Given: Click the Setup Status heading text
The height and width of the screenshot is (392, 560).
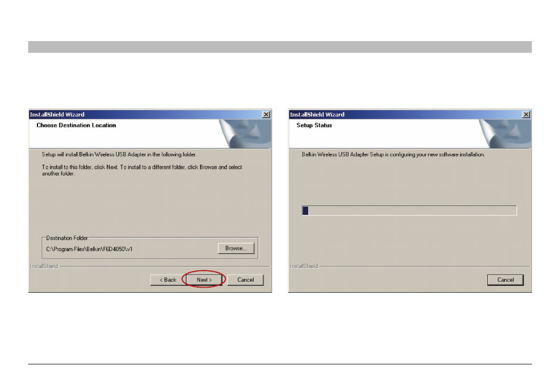Looking at the screenshot, I should pos(314,126).
